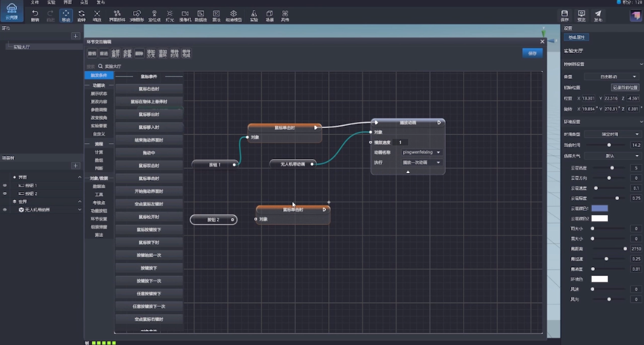Add a 摄像机 (camera) from toolbar

(185, 15)
